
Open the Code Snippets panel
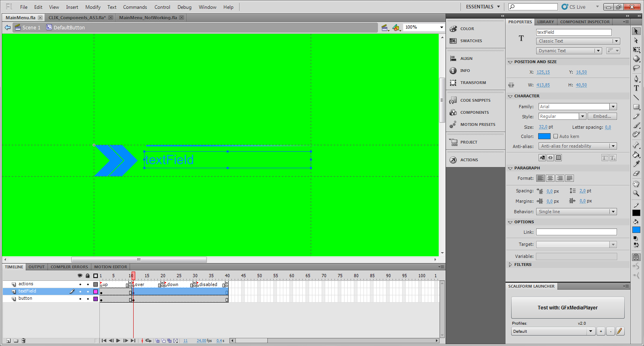click(x=475, y=100)
